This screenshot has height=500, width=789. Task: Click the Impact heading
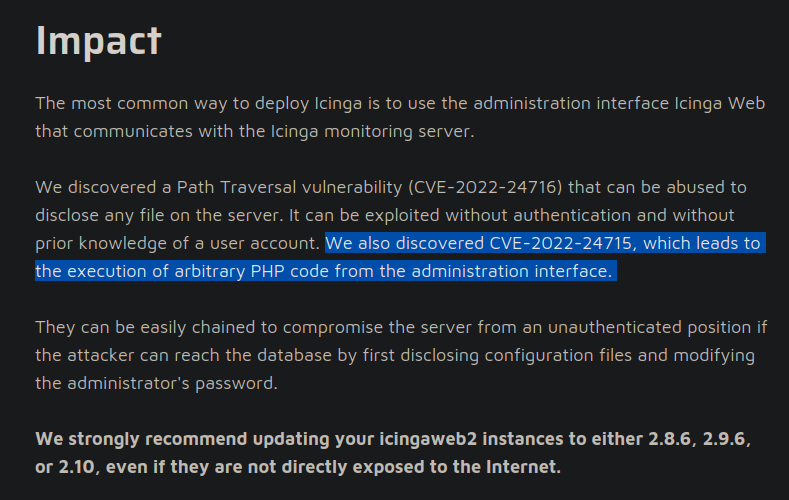pyautogui.click(x=98, y=40)
